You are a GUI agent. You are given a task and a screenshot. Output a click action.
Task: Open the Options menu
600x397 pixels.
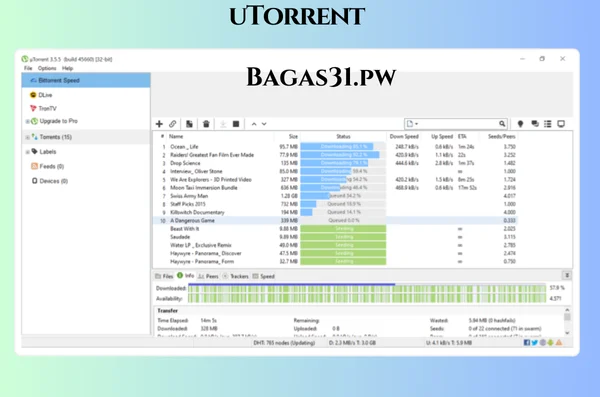[x=47, y=68]
